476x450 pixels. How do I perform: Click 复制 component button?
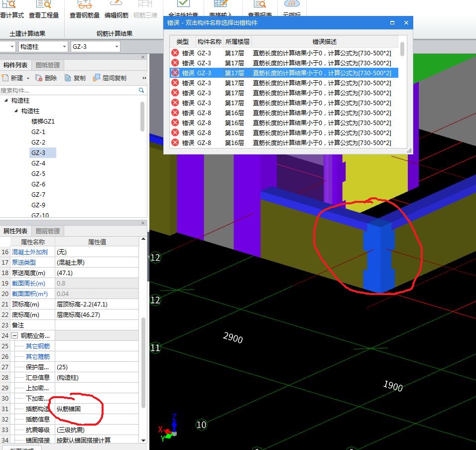pos(75,78)
